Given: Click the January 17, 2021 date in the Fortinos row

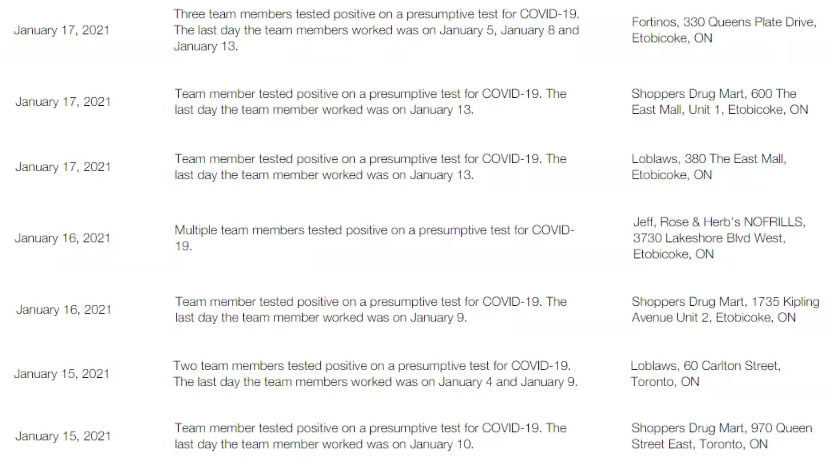Looking at the screenshot, I should coord(62,30).
